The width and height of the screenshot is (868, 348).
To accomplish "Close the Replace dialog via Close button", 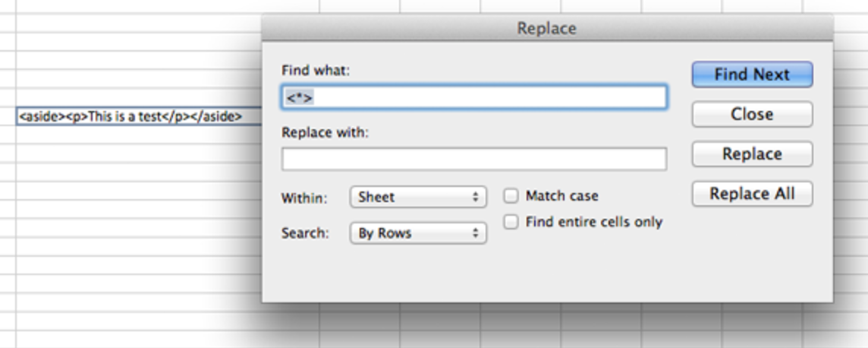I will coord(753,114).
